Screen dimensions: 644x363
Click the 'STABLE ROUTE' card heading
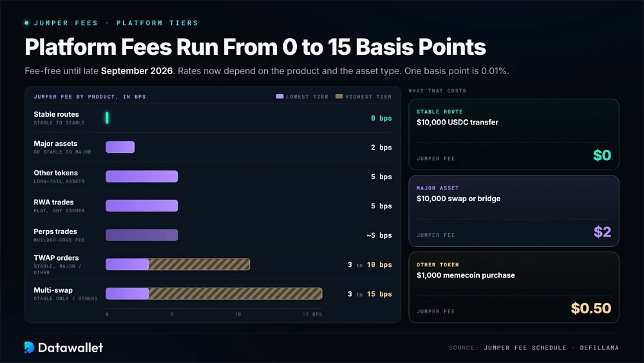(439, 112)
